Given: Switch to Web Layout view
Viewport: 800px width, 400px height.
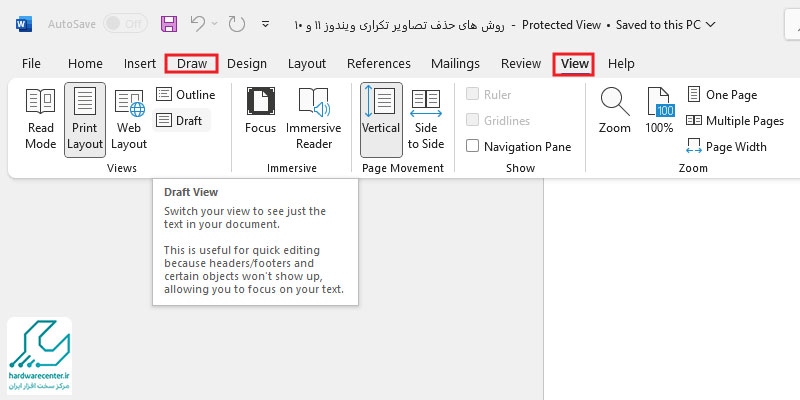Looking at the screenshot, I should pos(129,119).
